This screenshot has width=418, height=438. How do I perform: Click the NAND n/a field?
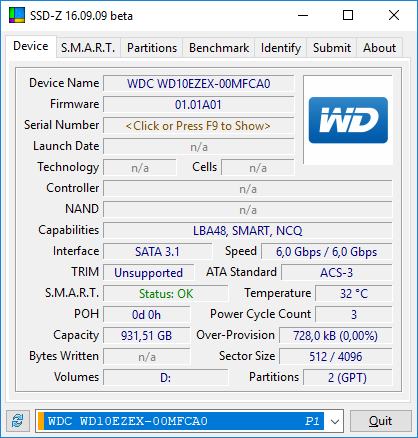(248, 210)
